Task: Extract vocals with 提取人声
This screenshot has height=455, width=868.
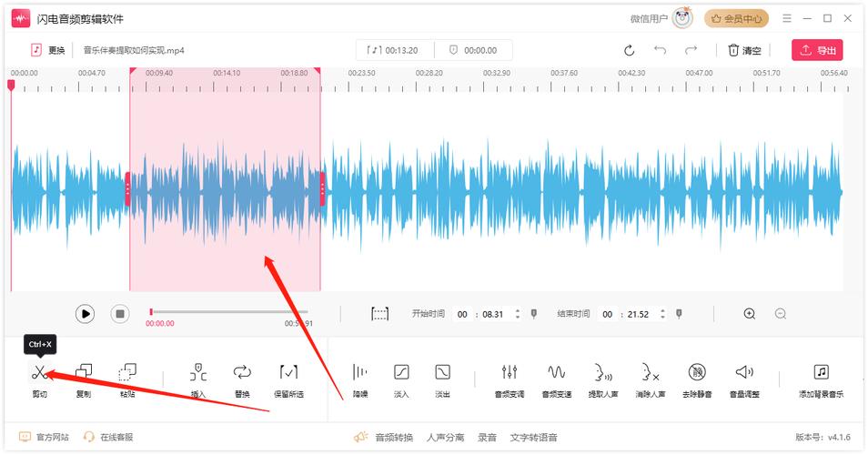Action: (x=603, y=379)
